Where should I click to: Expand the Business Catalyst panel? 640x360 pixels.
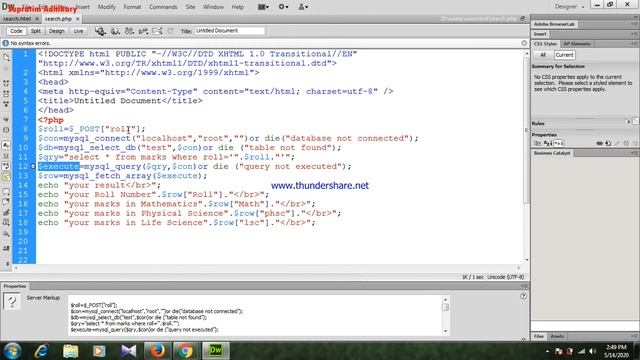point(552,153)
